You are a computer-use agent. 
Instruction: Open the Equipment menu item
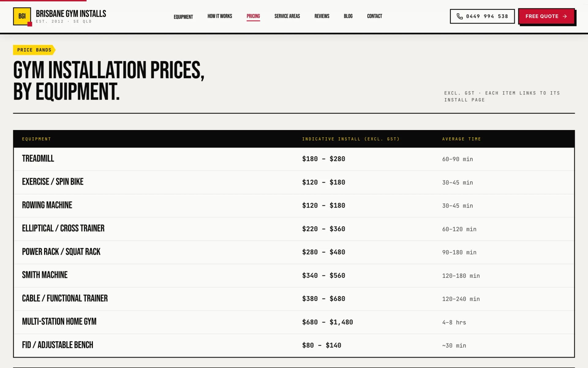click(183, 17)
